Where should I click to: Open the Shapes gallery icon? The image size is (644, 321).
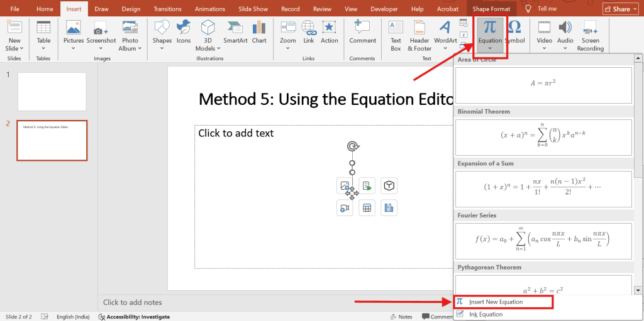[x=162, y=28]
